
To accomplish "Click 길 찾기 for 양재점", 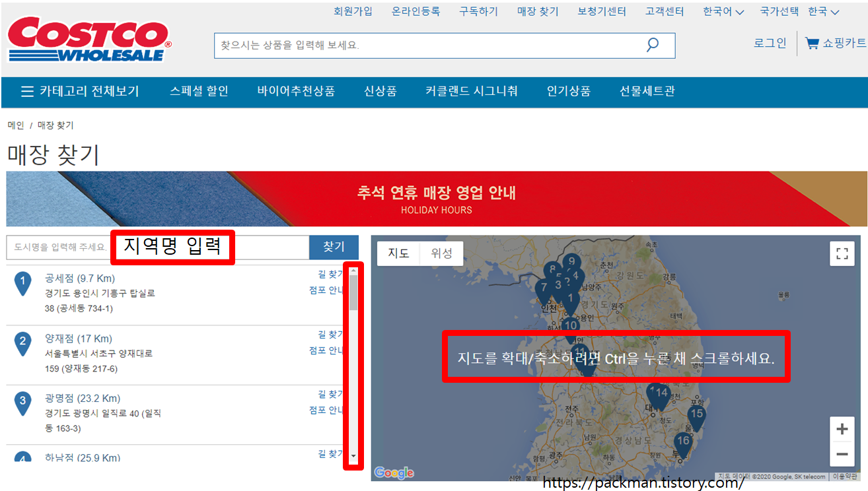I will tap(330, 335).
